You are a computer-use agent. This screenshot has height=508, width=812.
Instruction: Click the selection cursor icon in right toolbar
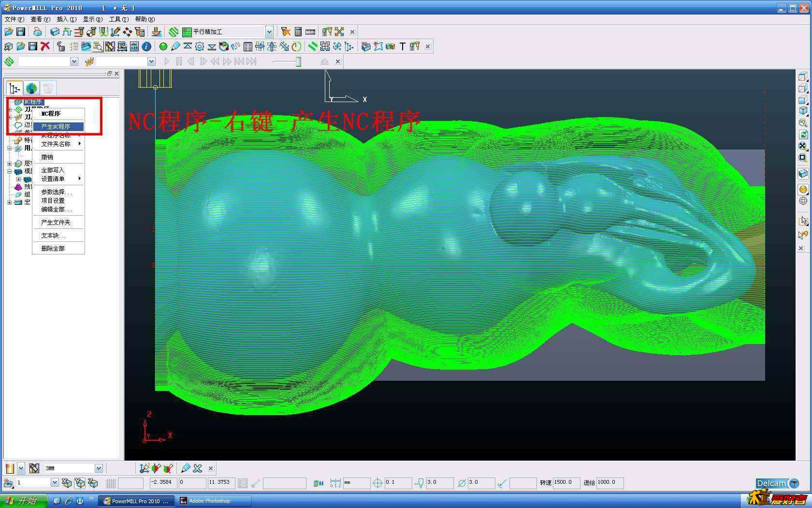pyautogui.click(x=803, y=221)
